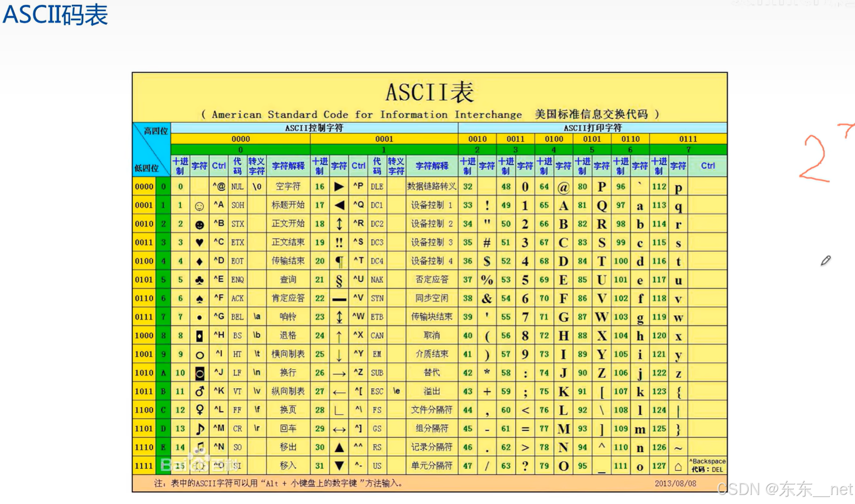Click the "ACK" code cell

pyautogui.click(x=237, y=298)
